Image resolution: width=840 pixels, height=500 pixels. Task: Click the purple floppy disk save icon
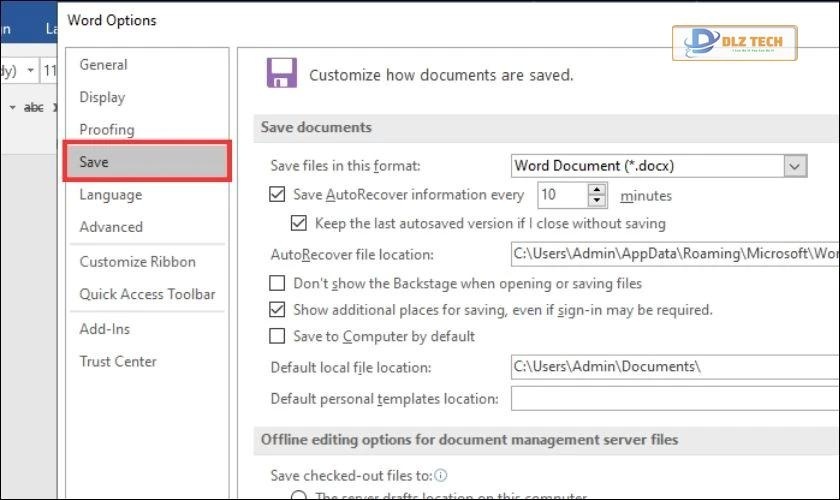point(282,73)
